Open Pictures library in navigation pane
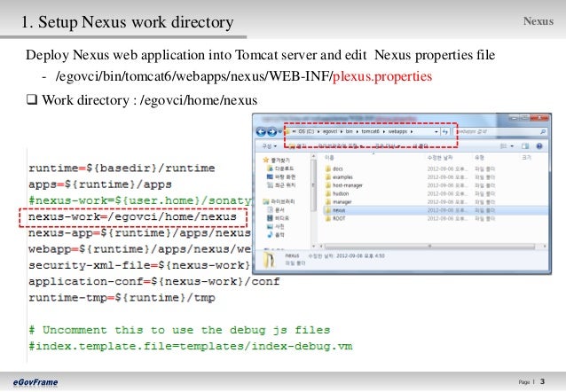The image size is (566, 392). [276, 226]
